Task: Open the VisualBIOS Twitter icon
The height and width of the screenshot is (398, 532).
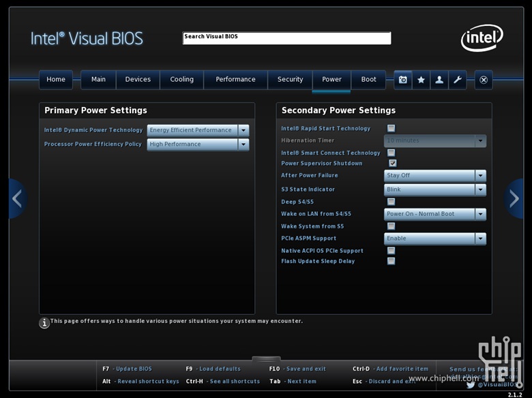Action: click(x=471, y=385)
